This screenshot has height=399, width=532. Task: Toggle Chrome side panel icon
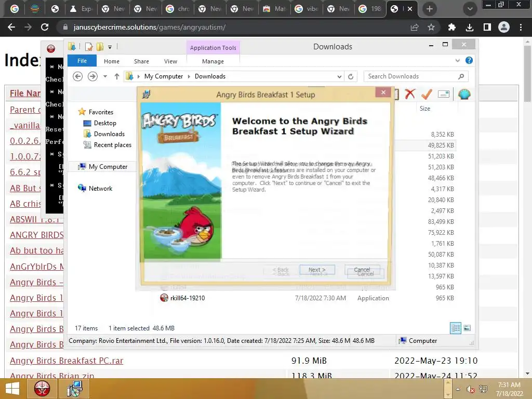click(x=487, y=27)
